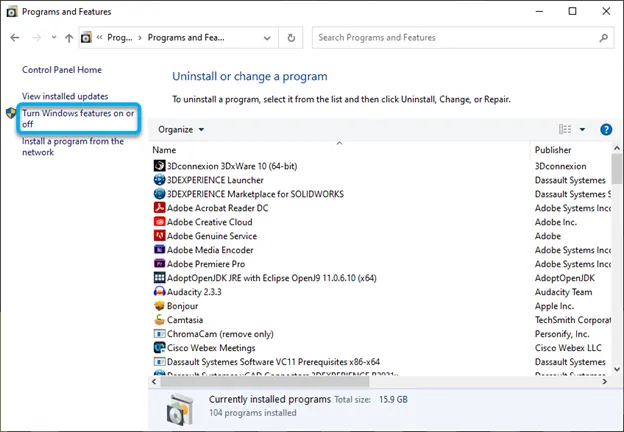Screen dimensions: 624x432
Task: Select 3DEXPERIENCE Launcher program name
Action: pos(215,180)
